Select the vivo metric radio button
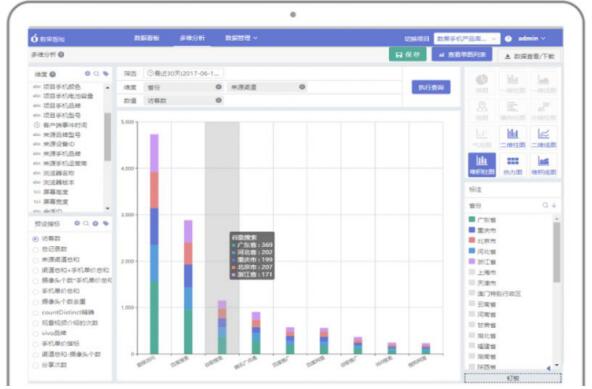Screen dimensions: 592x389 point(35,333)
